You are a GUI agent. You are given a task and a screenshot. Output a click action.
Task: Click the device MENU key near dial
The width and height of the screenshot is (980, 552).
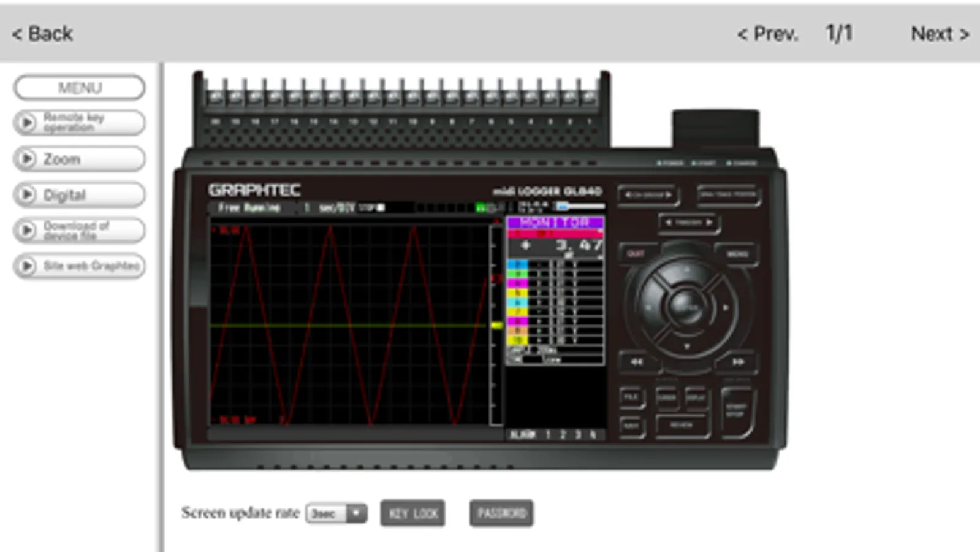pyautogui.click(x=738, y=254)
